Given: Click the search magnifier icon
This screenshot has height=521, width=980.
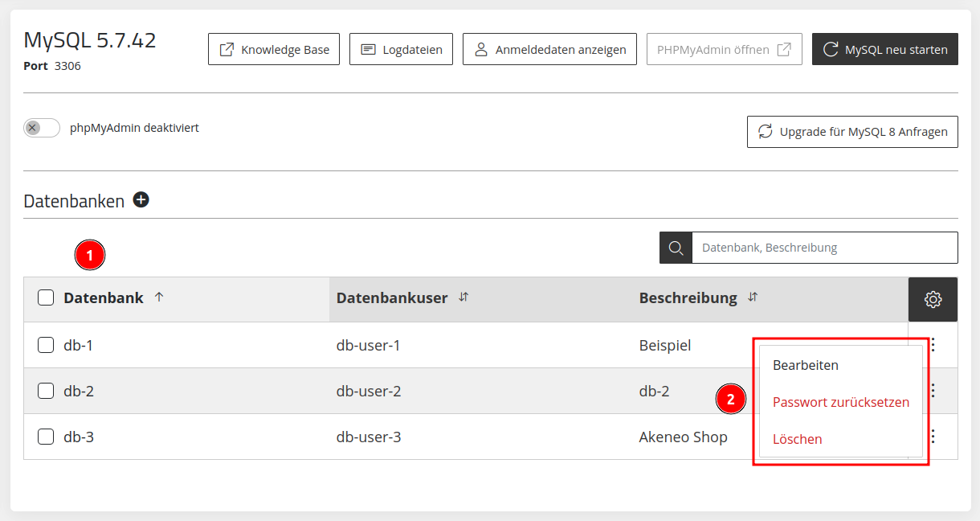Looking at the screenshot, I should click(x=676, y=248).
